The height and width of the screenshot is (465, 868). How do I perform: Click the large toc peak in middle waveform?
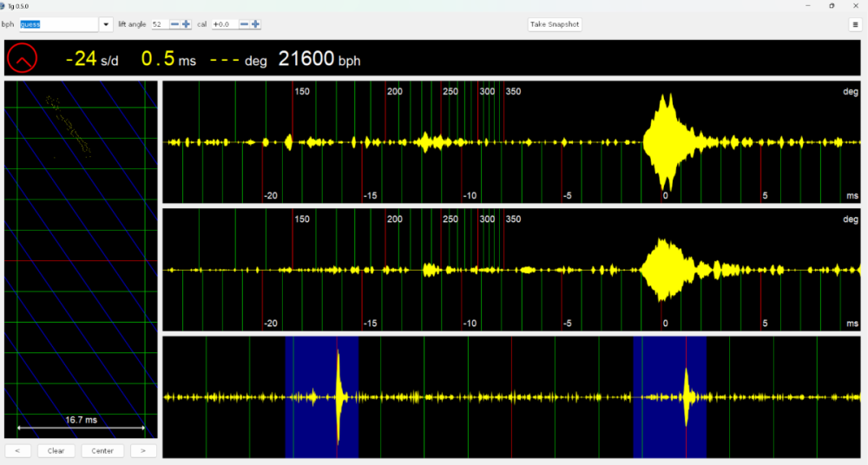coord(666,270)
